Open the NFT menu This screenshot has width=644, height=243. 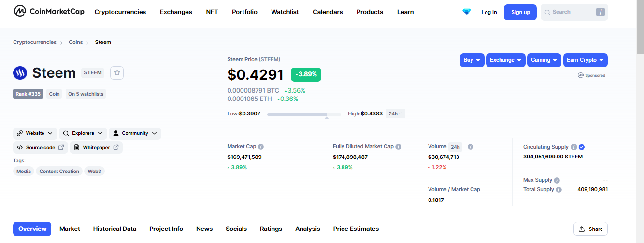point(212,12)
